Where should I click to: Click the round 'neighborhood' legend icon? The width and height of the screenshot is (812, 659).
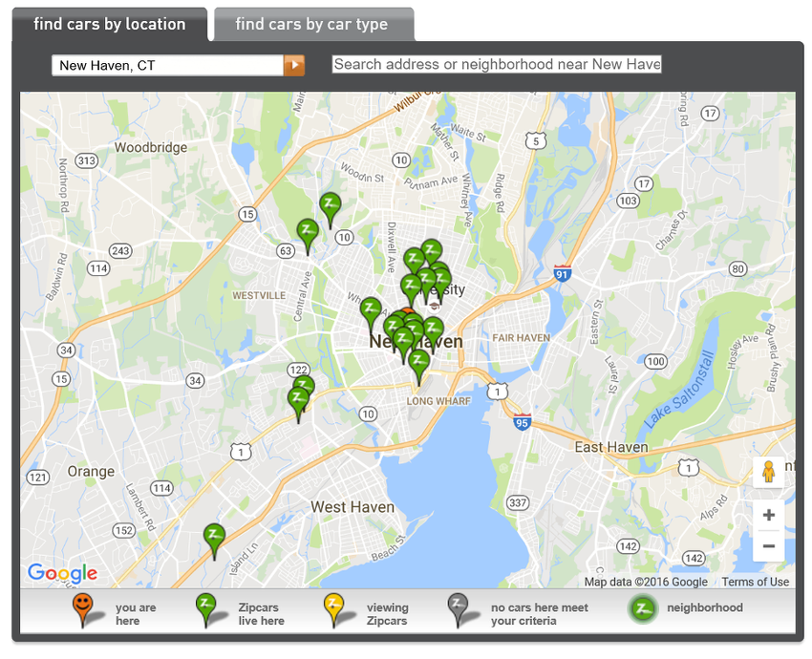coord(643,608)
